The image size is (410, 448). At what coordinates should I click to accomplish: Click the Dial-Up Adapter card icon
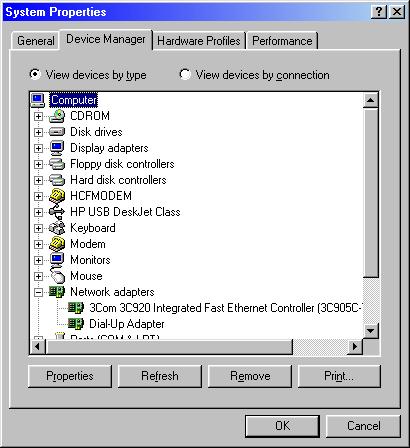coord(76,324)
